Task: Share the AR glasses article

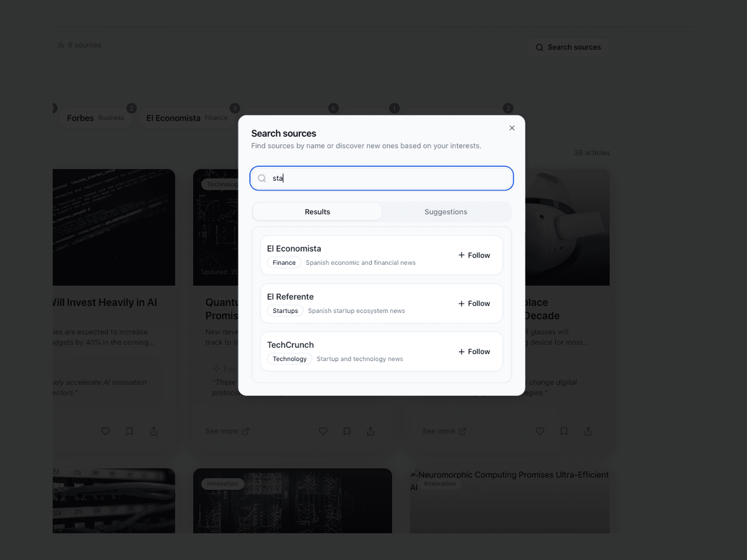Action: click(x=588, y=431)
